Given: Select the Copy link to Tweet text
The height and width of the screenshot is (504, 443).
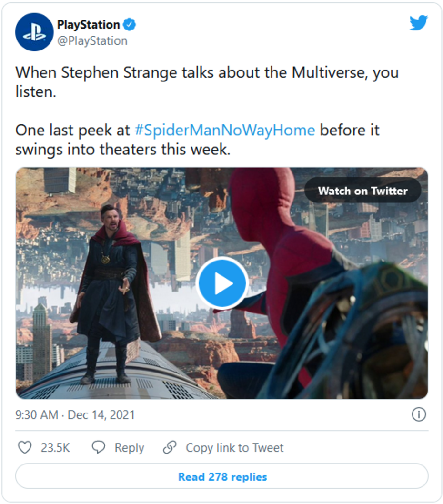Looking at the screenshot, I should 234,448.
